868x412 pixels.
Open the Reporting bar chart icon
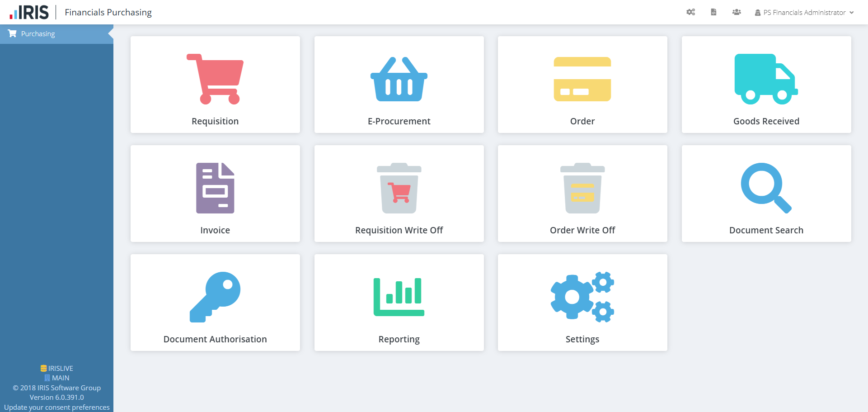[x=399, y=297]
